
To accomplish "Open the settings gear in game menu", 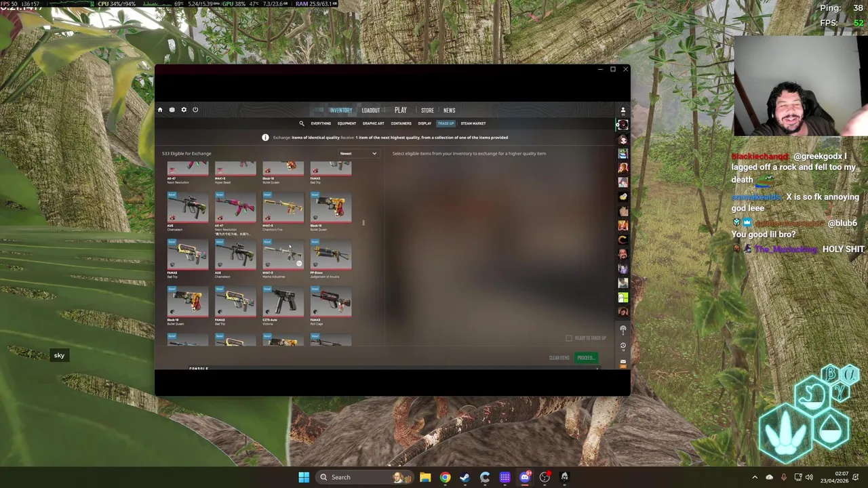I will pyautogui.click(x=184, y=110).
